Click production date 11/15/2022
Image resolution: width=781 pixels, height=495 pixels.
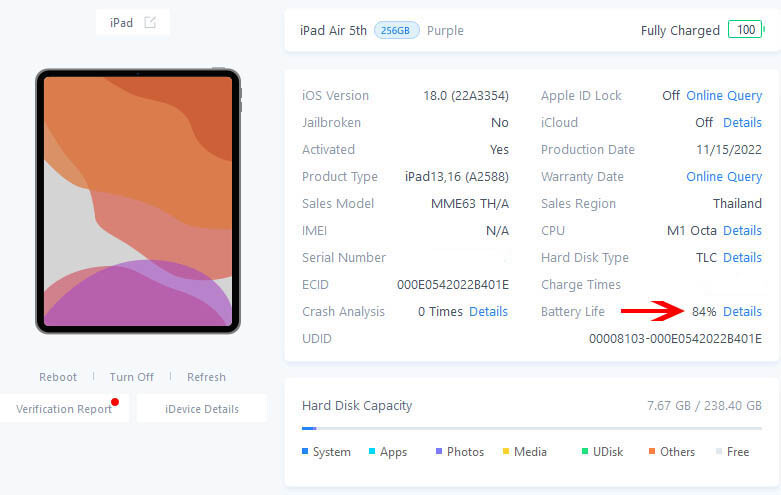pos(729,150)
